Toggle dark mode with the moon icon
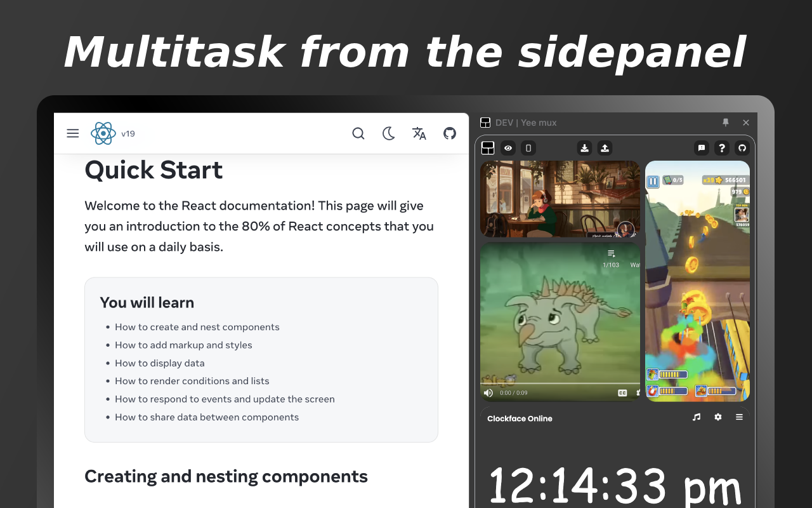This screenshot has height=508, width=812. [389, 133]
